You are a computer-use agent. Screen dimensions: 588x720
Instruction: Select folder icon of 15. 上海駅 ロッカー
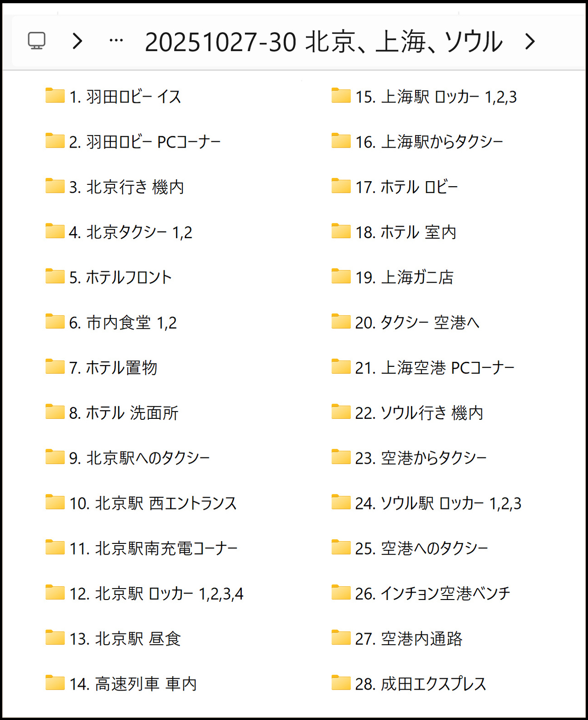(x=341, y=96)
